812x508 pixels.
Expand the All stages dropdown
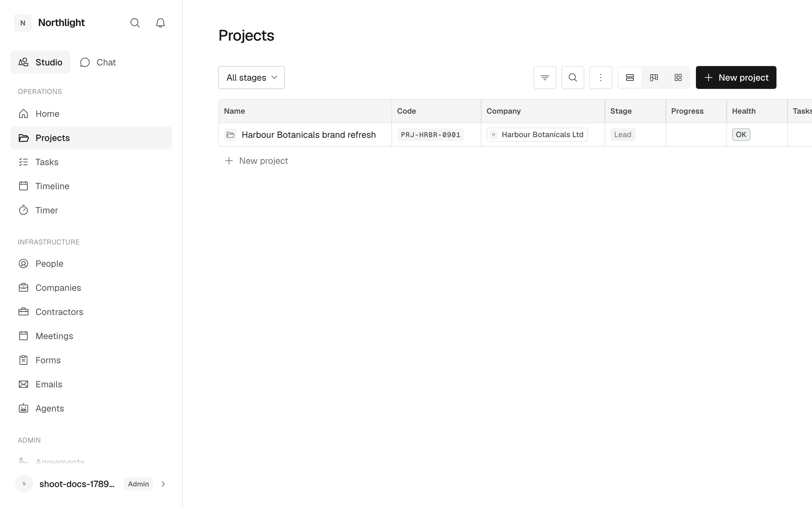pyautogui.click(x=252, y=77)
